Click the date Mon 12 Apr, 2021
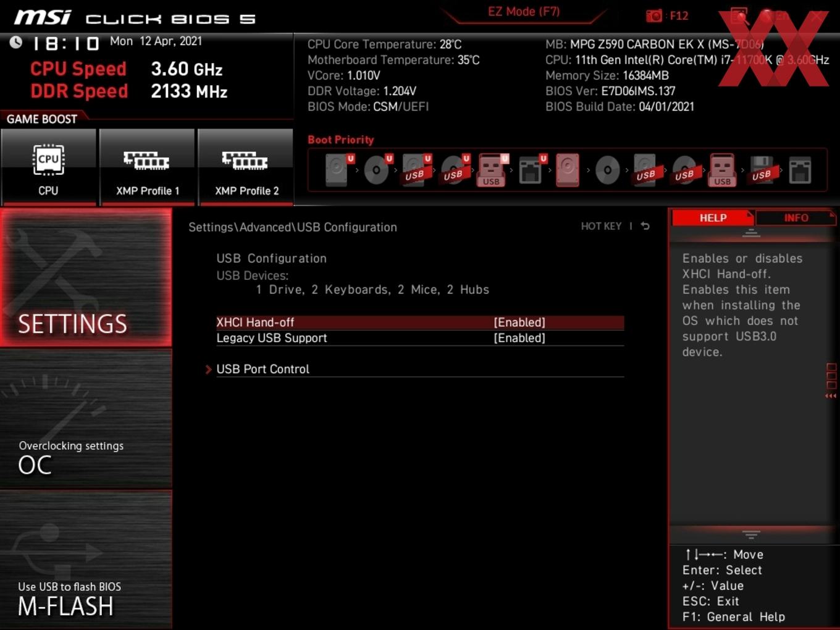840x630 pixels. tap(156, 41)
